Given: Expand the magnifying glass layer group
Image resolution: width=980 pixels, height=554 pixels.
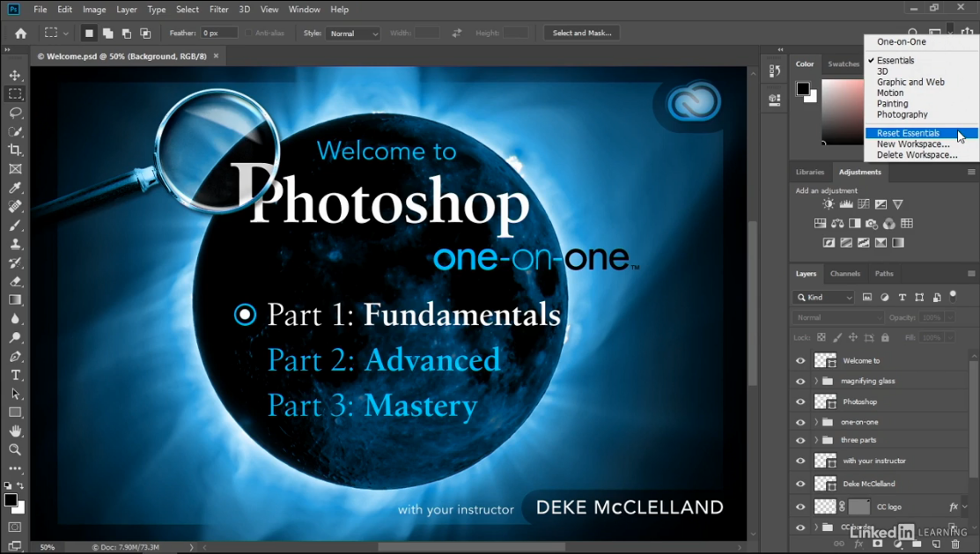Looking at the screenshot, I should coord(816,380).
